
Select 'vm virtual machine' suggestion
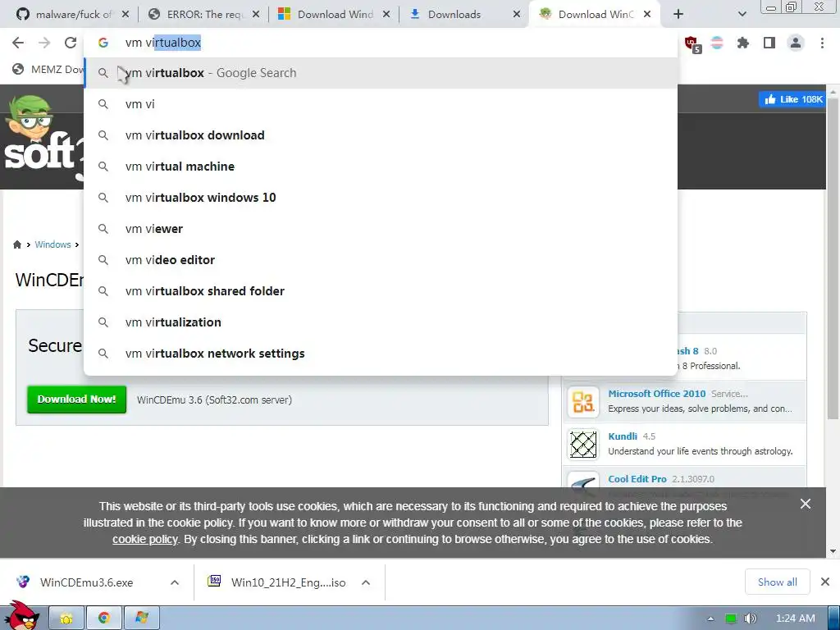pos(381,166)
